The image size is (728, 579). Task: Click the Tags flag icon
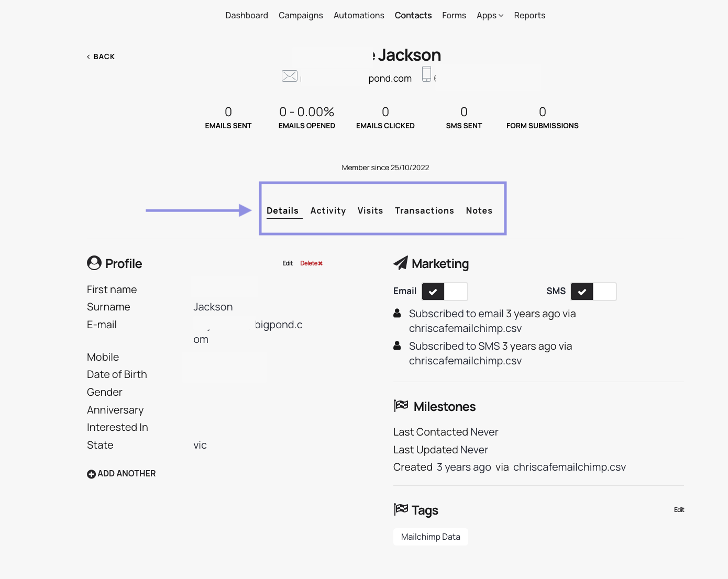401,509
